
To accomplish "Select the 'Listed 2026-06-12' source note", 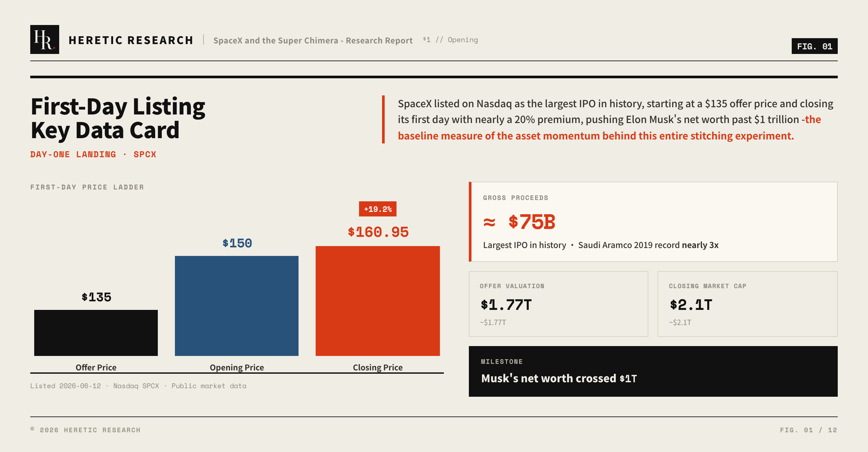I will (138, 386).
